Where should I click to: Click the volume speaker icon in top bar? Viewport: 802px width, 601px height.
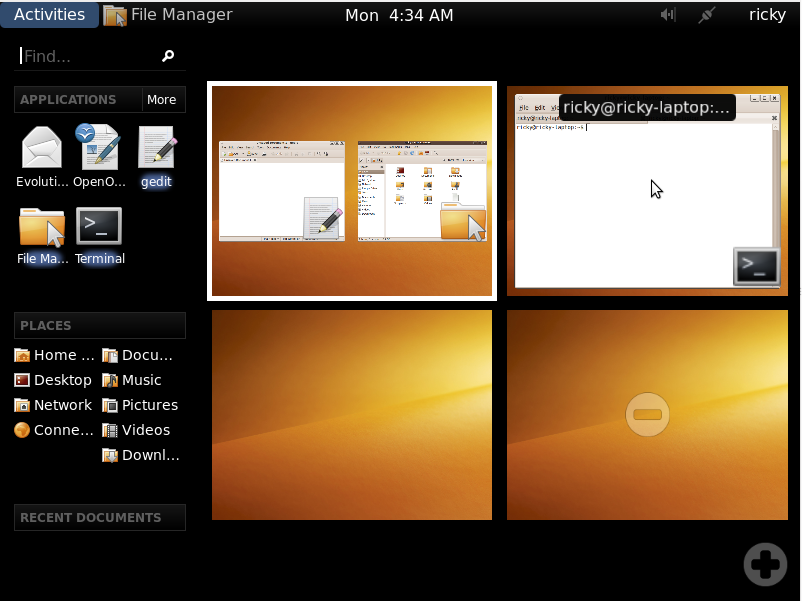[x=669, y=15]
